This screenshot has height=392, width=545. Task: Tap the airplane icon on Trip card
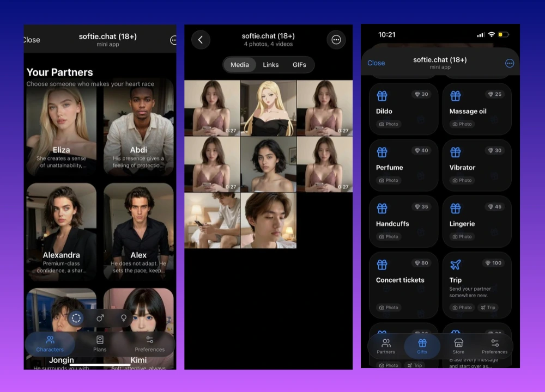(x=455, y=265)
